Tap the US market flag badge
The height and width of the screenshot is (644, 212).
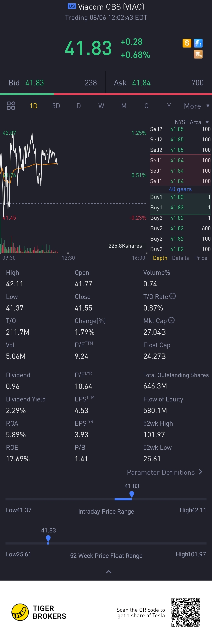click(72, 6)
